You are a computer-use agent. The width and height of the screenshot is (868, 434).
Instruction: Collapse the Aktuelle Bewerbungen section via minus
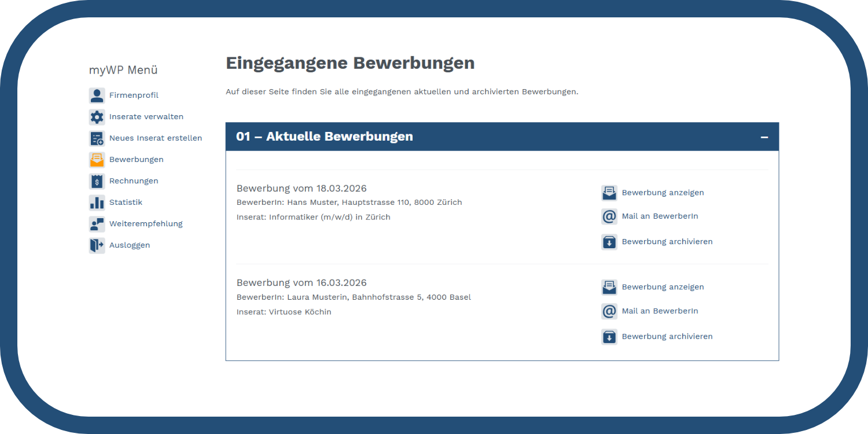(x=764, y=137)
